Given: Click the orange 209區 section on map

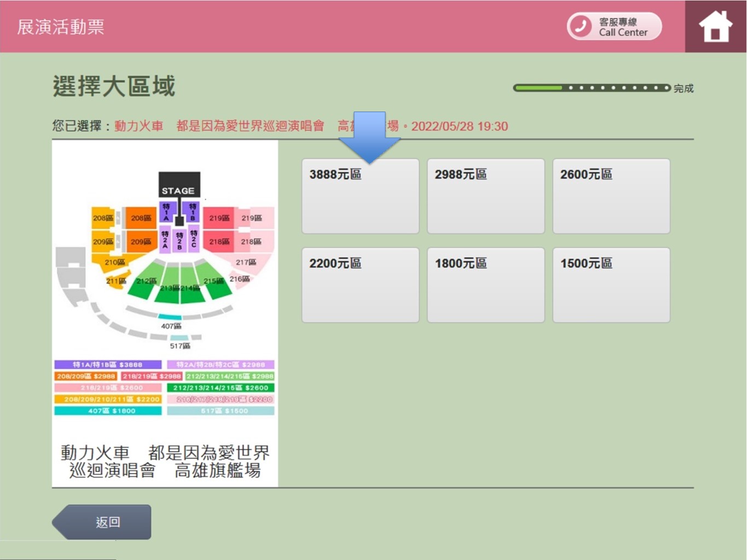Looking at the screenshot, I should coord(141,241).
